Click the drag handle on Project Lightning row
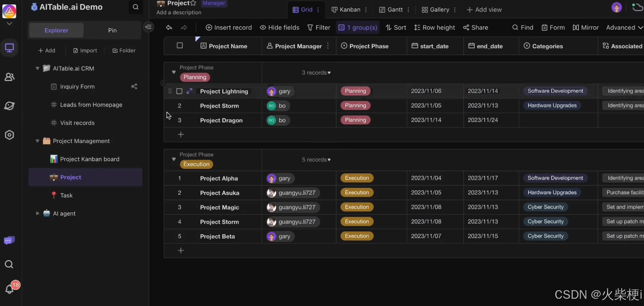The width and height of the screenshot is (644, 306). tap(170, 91)
